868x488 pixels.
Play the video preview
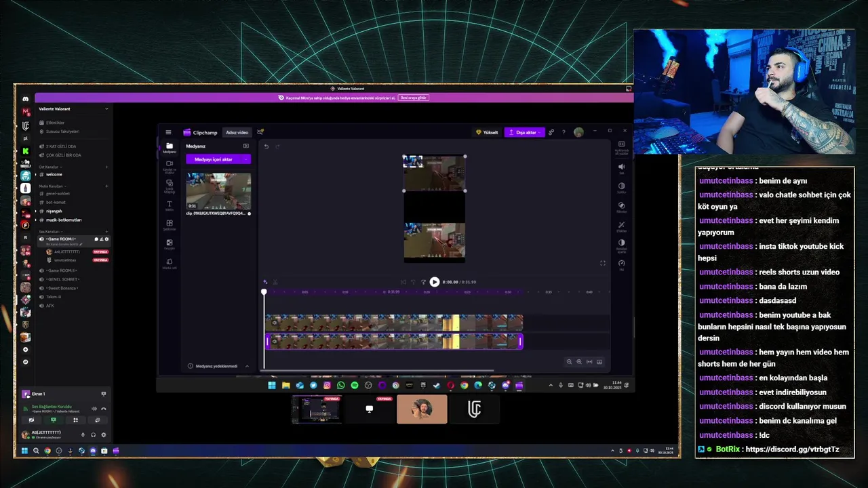coord(435,282)
